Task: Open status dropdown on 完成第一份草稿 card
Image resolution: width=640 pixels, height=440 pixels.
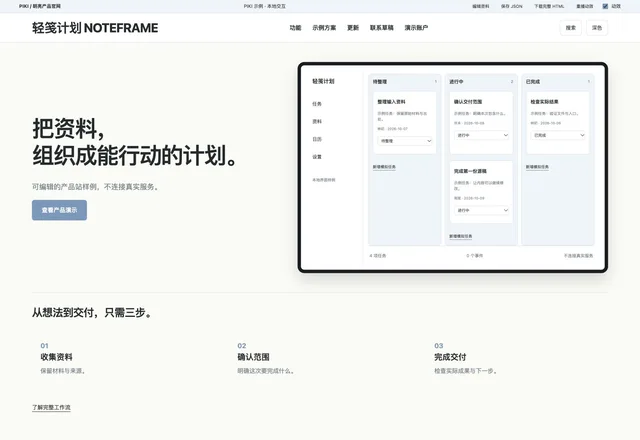Action: coord(481,210)
